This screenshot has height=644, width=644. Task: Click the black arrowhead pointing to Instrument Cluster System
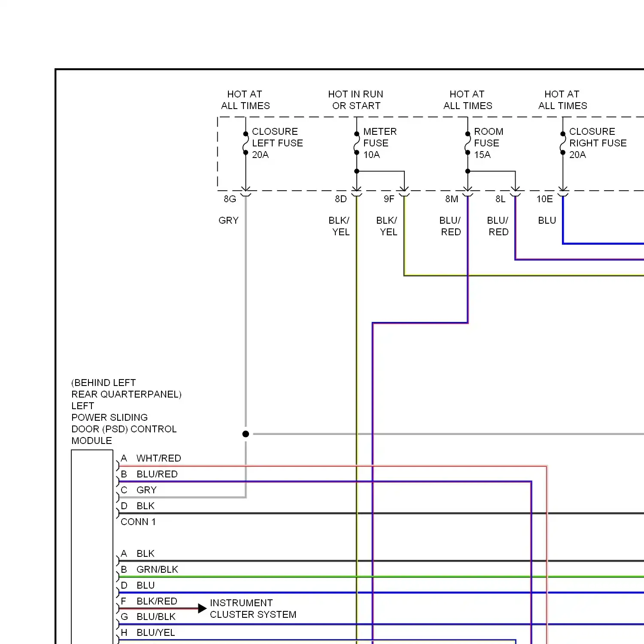(202, 608)
